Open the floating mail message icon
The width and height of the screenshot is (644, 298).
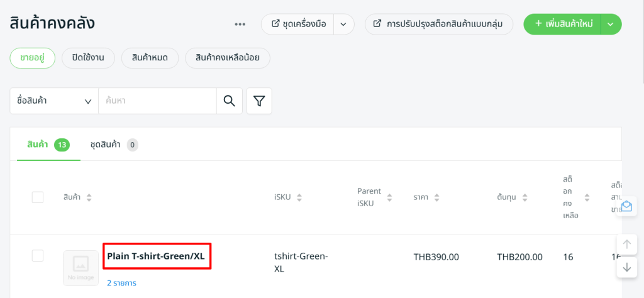click(626, 206)
